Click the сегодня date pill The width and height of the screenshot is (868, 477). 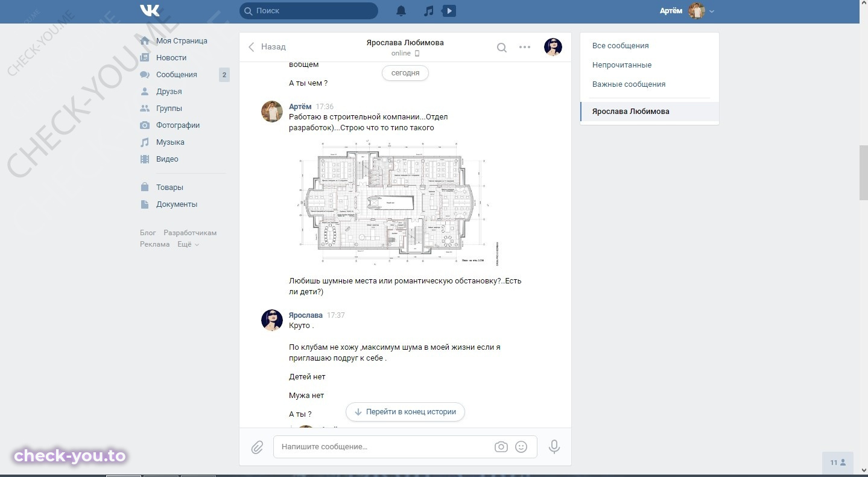405,73
